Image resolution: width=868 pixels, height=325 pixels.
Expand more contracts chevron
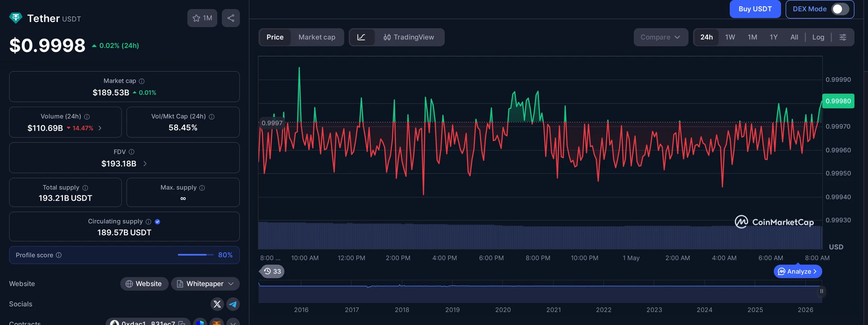(233, 322)
